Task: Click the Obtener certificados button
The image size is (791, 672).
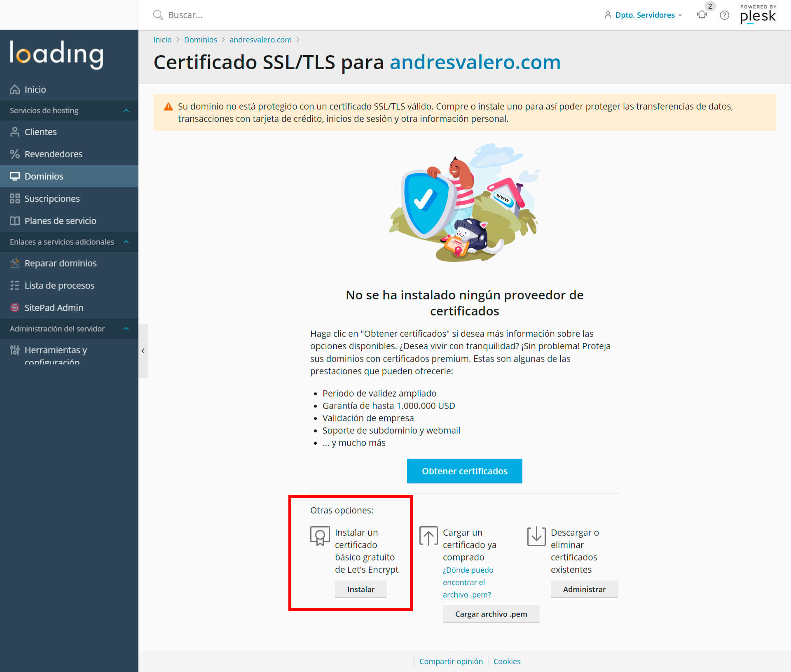Action: tap(465, 471)
